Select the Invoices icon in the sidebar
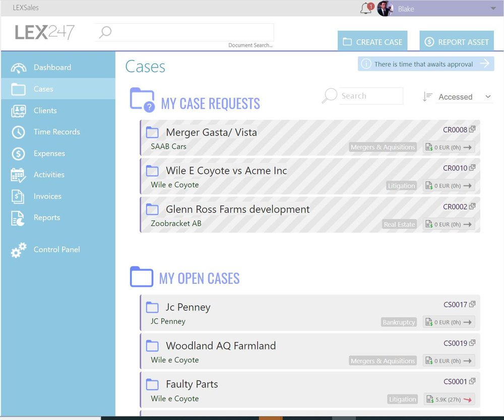Viewport: 504px width, 420px height. 17,196
